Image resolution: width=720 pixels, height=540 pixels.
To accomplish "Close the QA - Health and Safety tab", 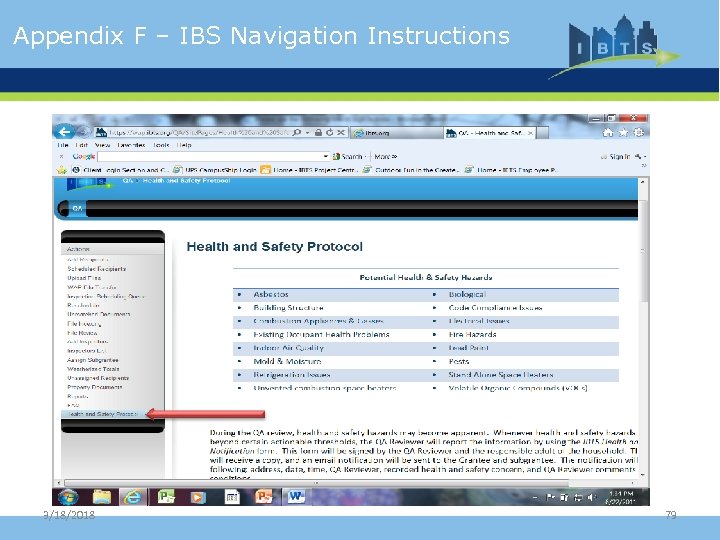I will [530, 133].
